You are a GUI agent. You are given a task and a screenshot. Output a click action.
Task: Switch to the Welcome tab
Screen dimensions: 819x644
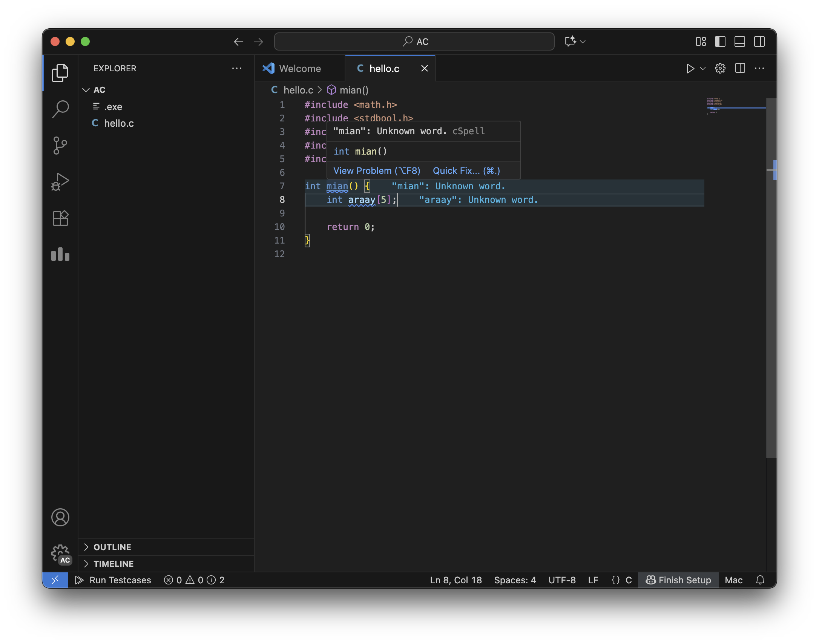click(x=299, y=69)
